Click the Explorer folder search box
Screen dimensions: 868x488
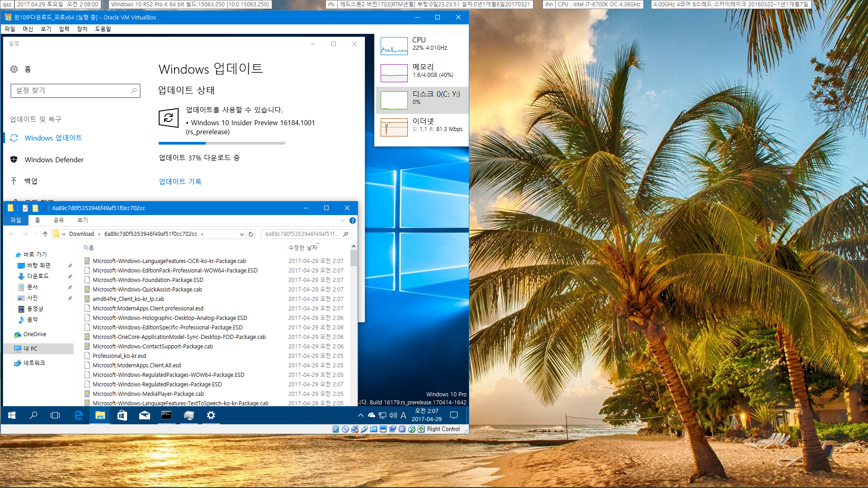306,234
